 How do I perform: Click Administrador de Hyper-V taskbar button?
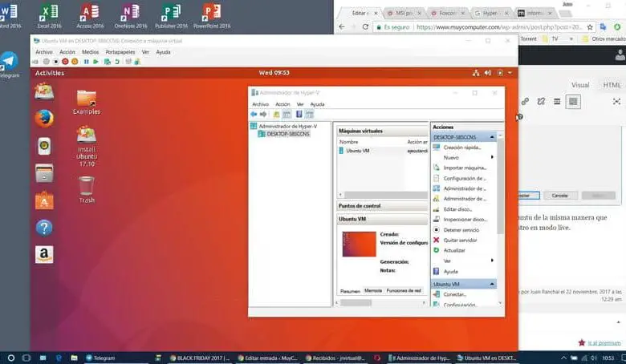(420, 358)
